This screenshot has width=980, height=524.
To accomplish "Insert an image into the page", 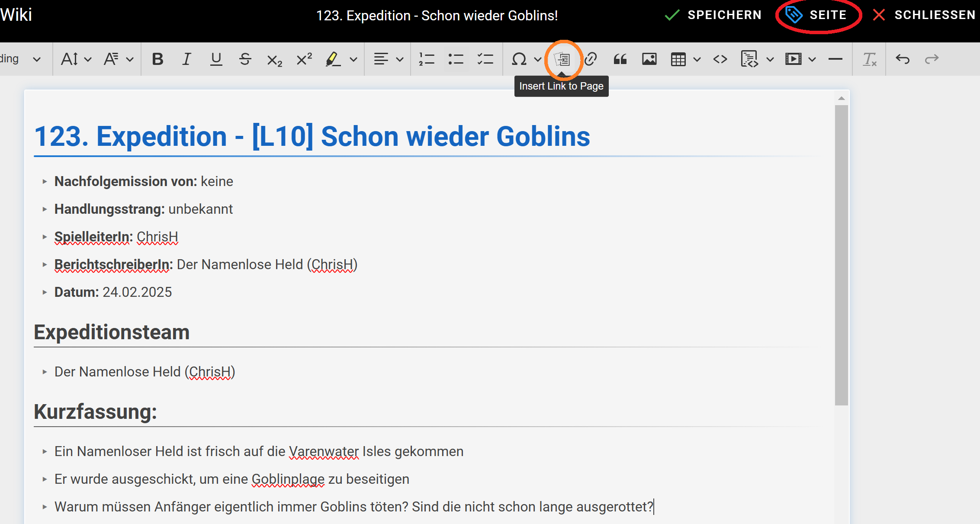I will (x=649, y=59).
